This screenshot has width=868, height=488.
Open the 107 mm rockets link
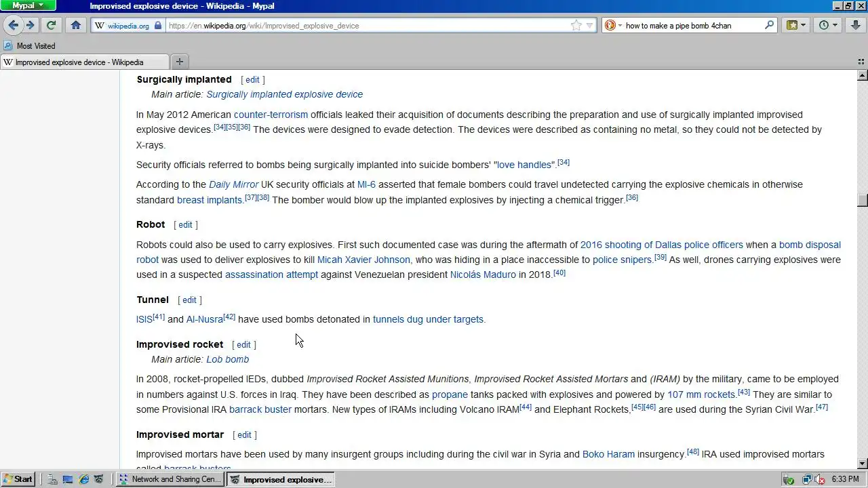click(701, 394)
